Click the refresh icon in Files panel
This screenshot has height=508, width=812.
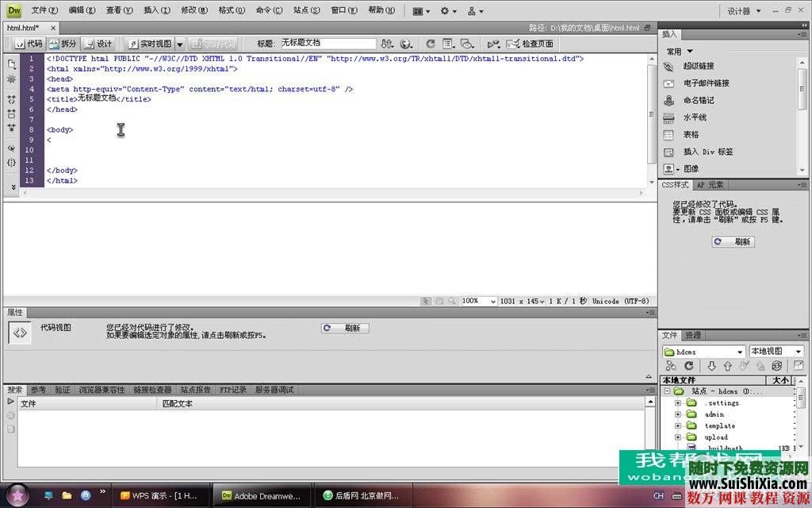688,366
